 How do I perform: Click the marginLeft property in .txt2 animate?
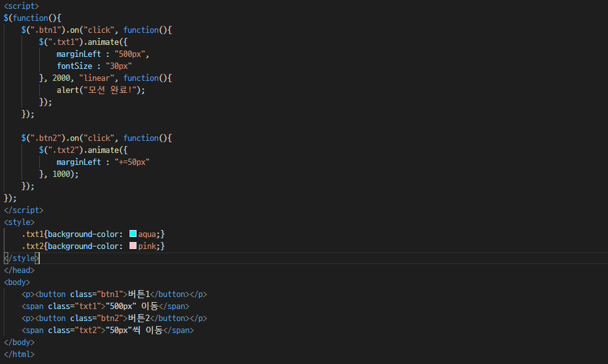(x=79, y=162)
